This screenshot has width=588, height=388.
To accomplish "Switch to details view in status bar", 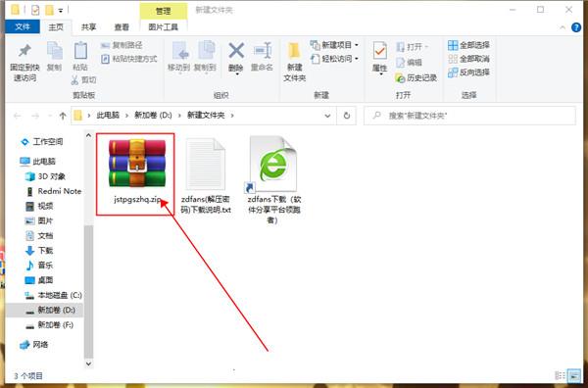I will [x=560, y=375].
